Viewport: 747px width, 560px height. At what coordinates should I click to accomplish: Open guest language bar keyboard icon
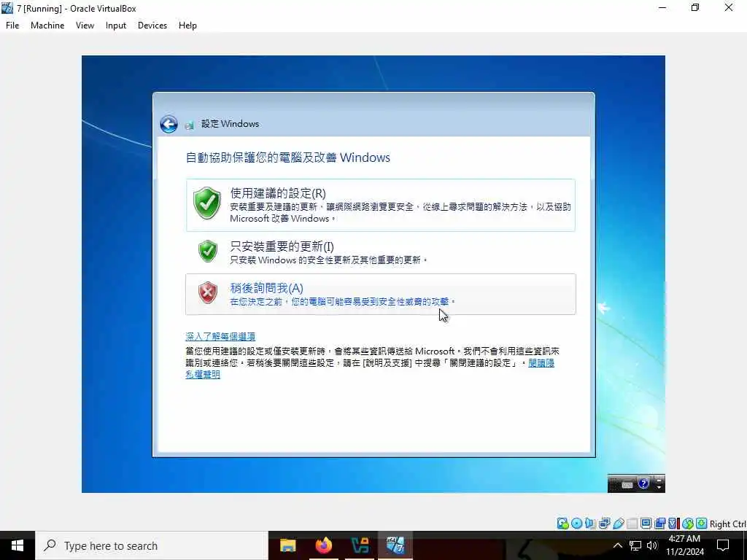[x=627, y=485]
